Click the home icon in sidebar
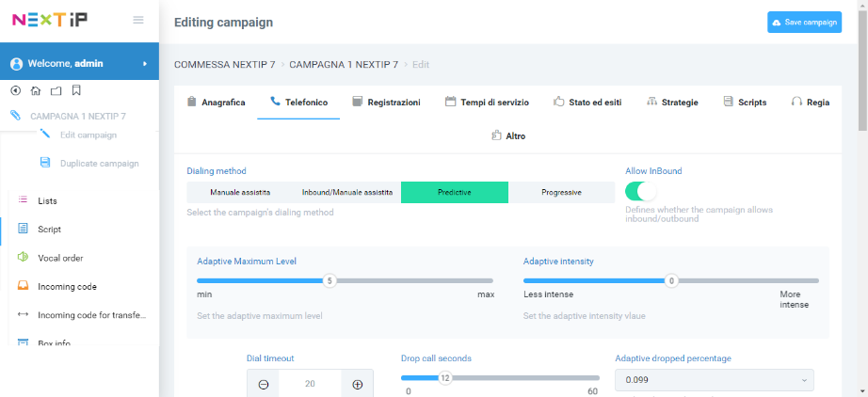Viewport: 868px width, 397px height. [x=36, y=90]
